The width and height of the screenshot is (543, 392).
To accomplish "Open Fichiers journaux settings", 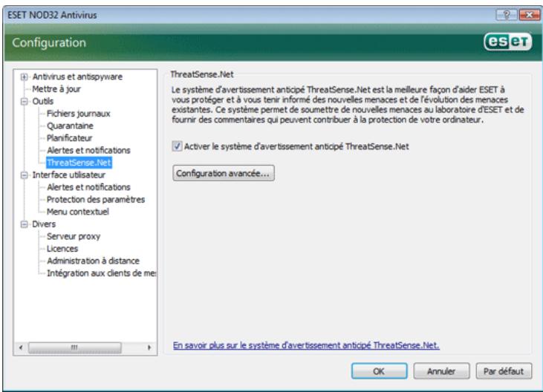I will (x=78, y=114).
